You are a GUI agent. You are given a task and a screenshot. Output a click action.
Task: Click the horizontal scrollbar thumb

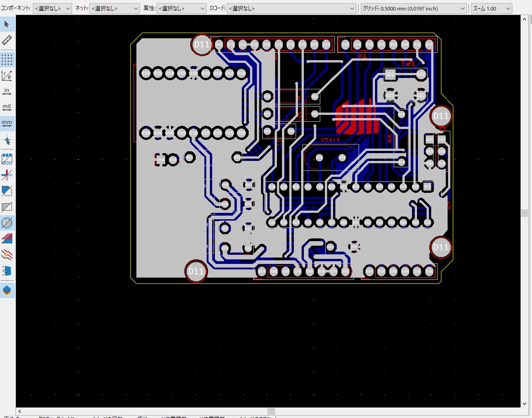coord(271,412)
